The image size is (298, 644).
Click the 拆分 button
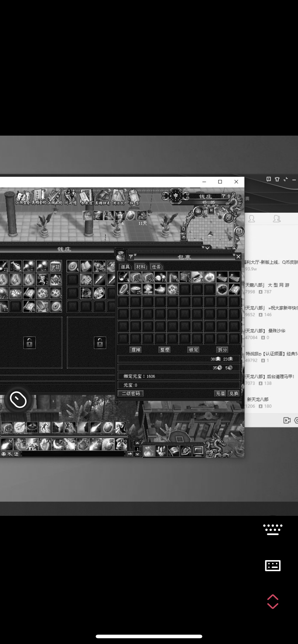pos(222,350)
